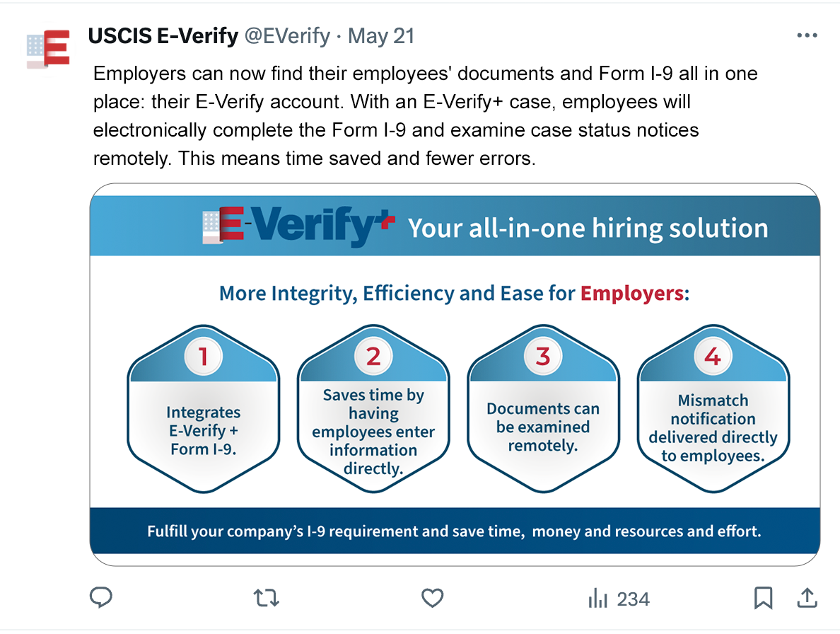Click the @EVerify handle

coord(287,36)
